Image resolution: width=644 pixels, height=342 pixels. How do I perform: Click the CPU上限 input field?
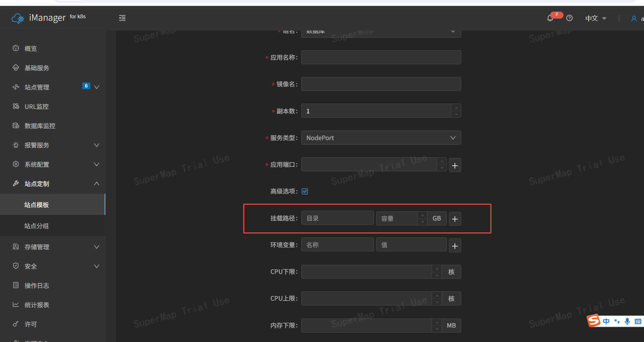[x=367, y=298]
